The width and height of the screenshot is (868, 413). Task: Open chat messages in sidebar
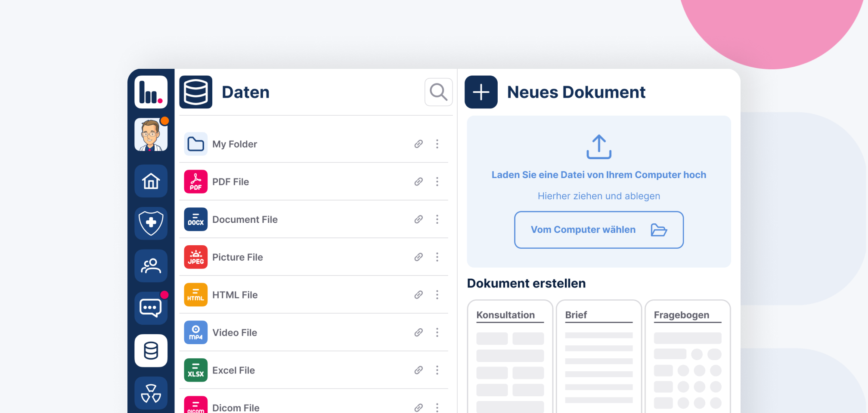151,308
